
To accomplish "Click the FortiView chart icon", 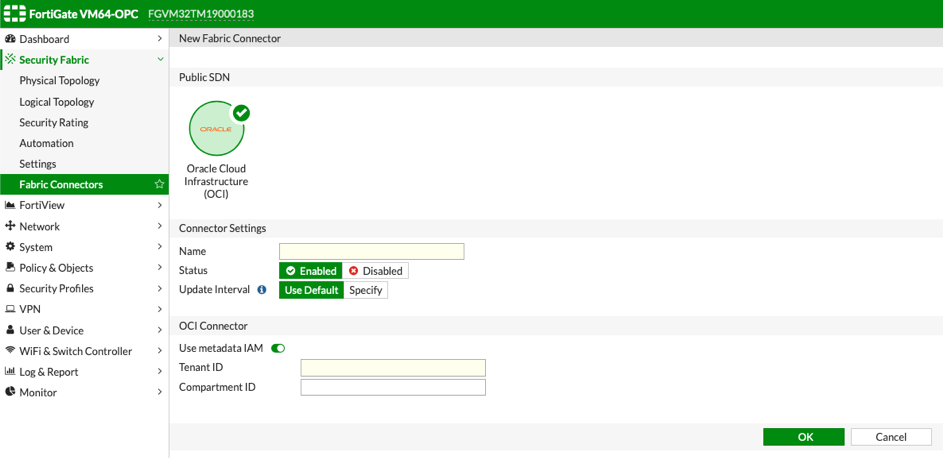I will pos(10,206).
